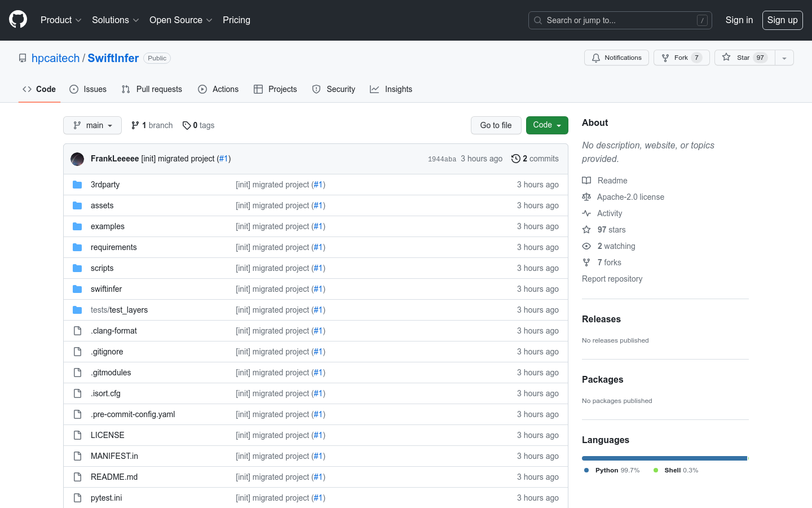
Task: Expand the Solutions menu
Action: (x=115, y=20)
